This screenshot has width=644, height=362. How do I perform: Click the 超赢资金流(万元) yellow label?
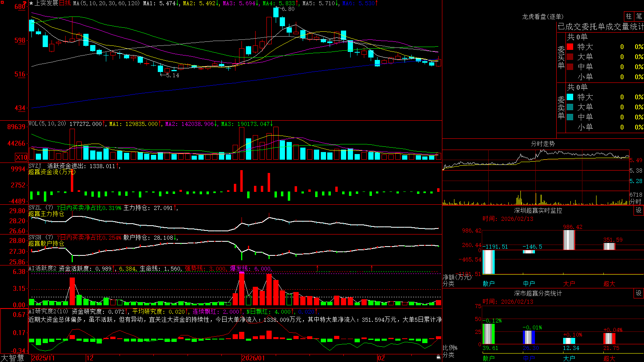(52, 172)
